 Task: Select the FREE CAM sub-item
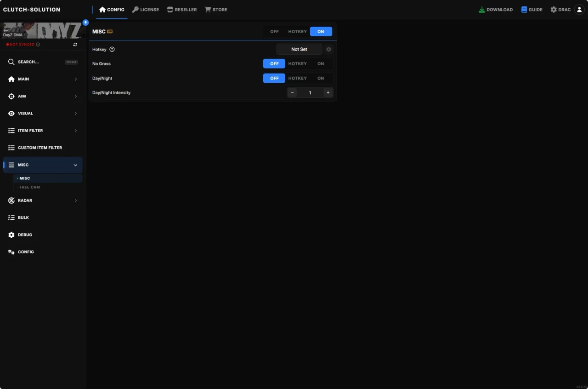(x=48, y=187)
